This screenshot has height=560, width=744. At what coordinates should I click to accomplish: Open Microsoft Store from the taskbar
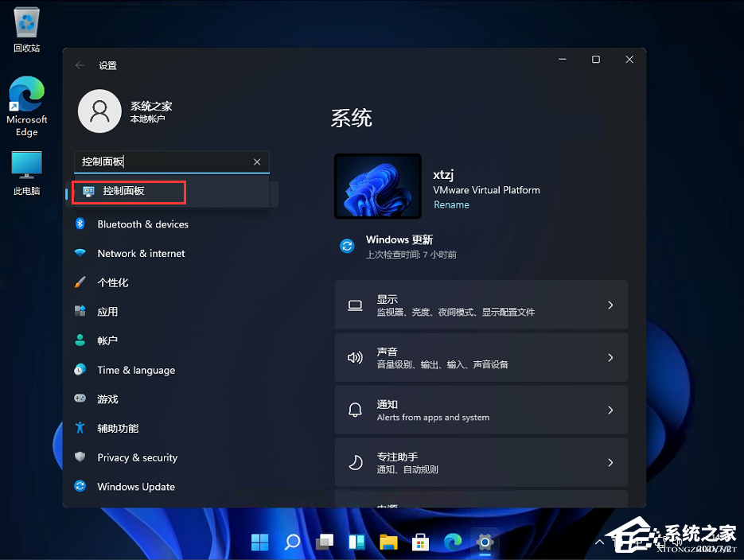[420, 542]
